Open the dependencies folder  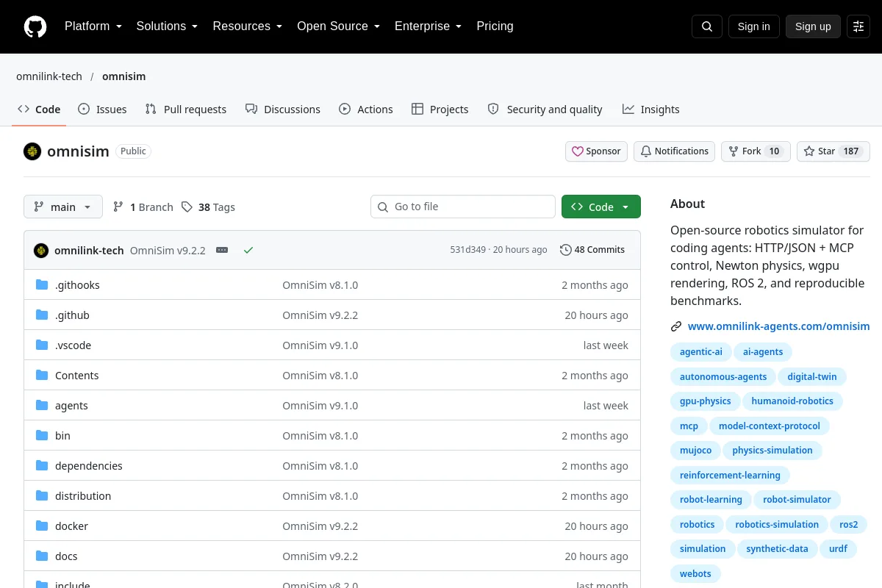coord(89,466)
